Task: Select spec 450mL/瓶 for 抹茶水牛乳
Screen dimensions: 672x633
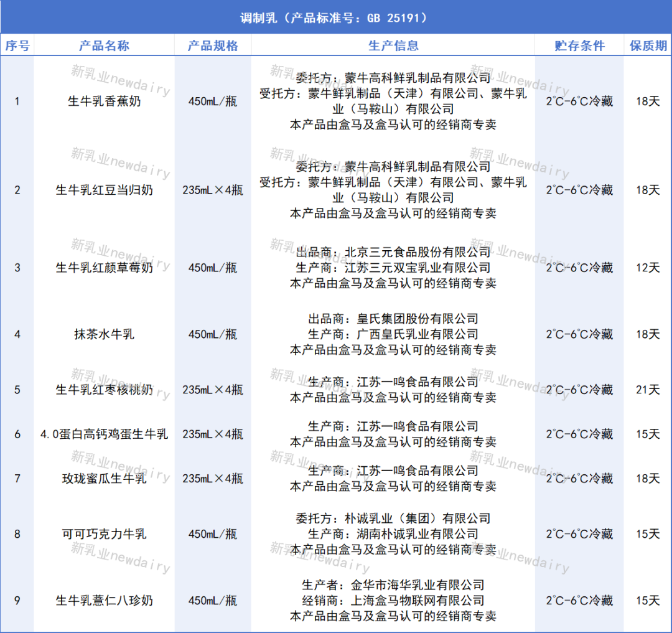Action: coord(213,334)
